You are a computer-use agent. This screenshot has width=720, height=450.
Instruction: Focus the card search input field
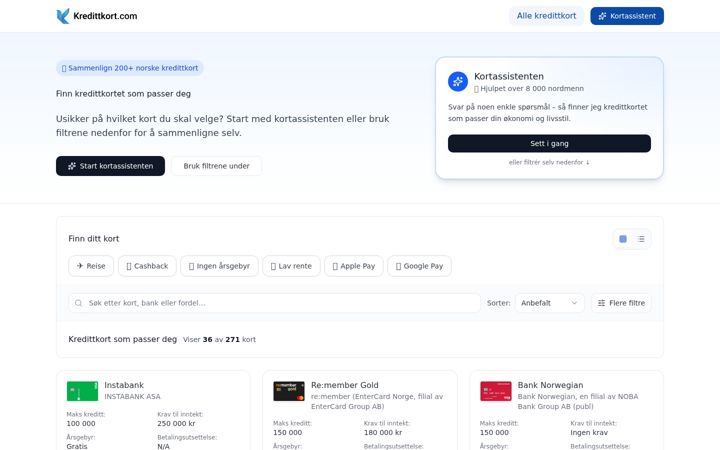[274, 303]
